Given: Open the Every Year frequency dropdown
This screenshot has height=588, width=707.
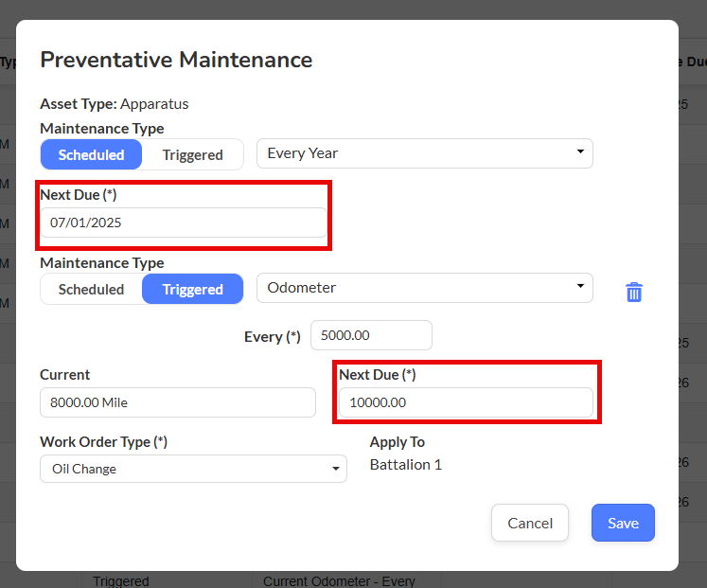Looking at the screenshot, I should tap(424, 153).
